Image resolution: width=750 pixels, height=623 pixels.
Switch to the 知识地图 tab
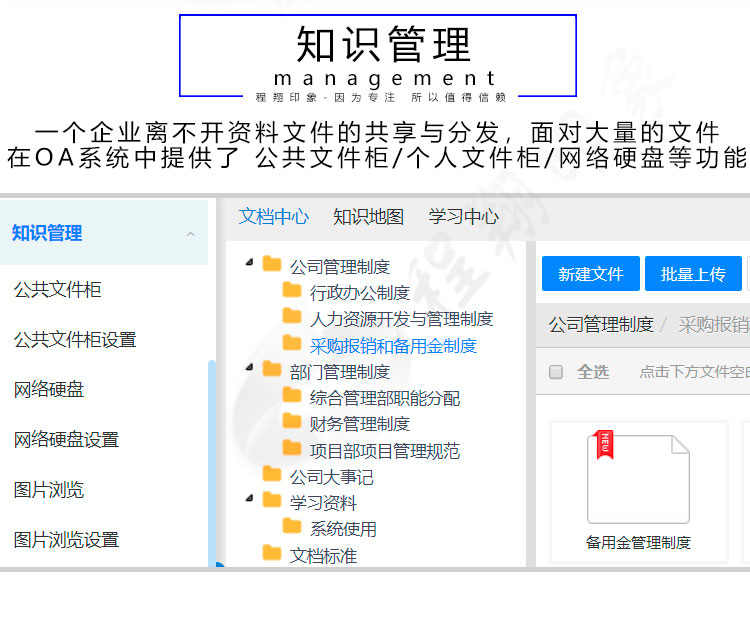[x=368, y=217]
